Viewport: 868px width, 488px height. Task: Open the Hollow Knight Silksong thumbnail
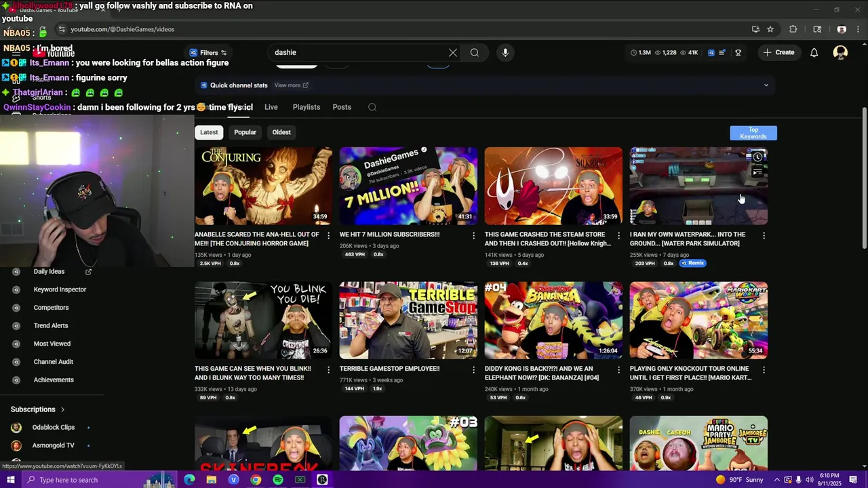pyautogui.click(x=553, y=186)
